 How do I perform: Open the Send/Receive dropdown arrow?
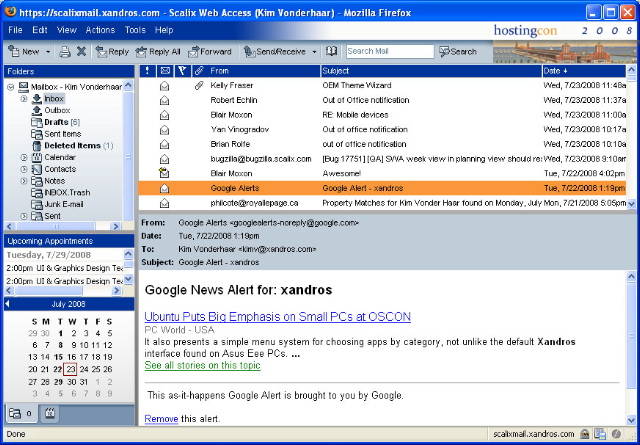(314, 51)
